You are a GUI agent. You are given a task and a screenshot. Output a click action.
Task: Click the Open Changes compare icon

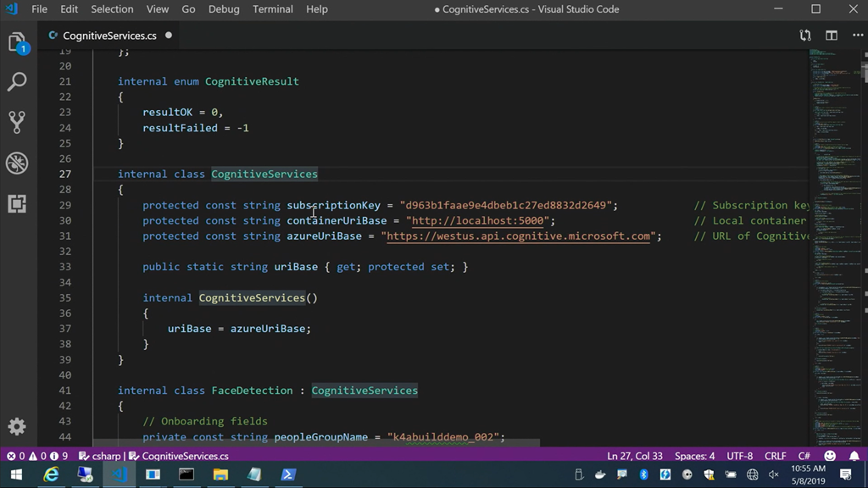coord(805,36)
